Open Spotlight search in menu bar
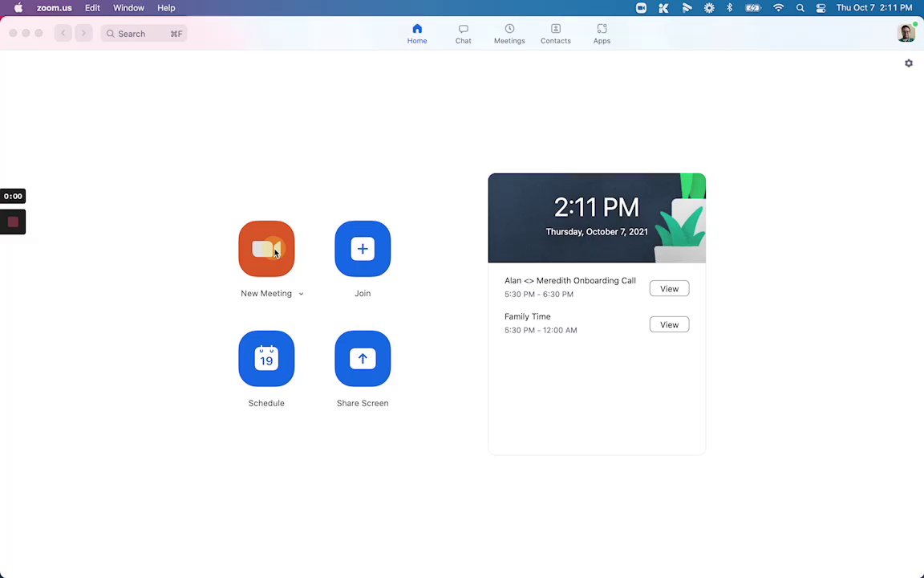The width and height of the screenshot is (924, 578). pos(800,8)
